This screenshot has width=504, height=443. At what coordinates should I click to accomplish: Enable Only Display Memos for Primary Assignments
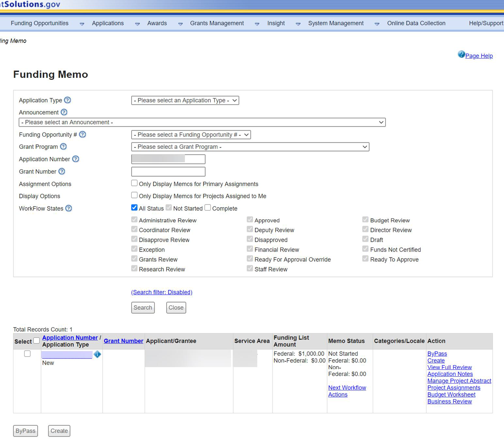(134, 183)
